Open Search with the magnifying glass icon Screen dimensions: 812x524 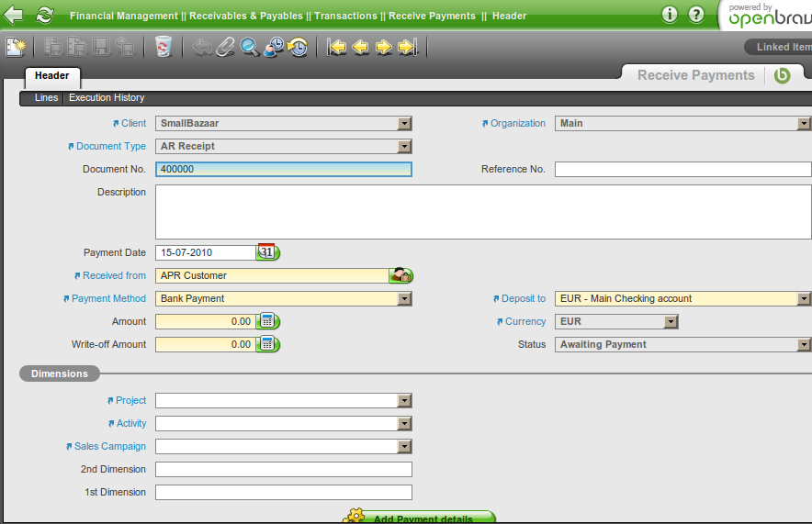coord(250,47)
